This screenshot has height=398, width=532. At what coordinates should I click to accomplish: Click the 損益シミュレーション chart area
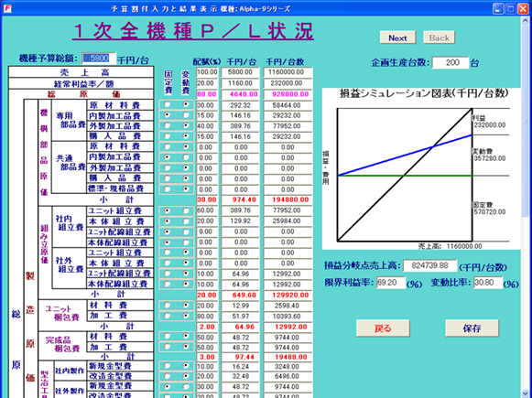tap(421, 169)
